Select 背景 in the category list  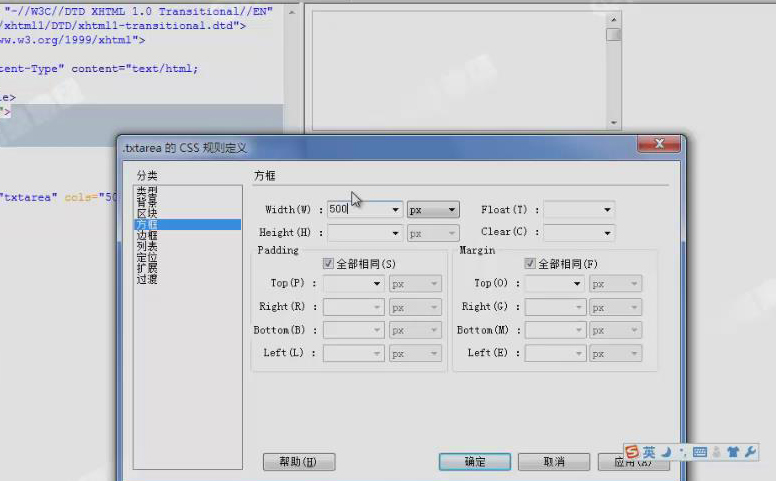click(x=146, y=202)
